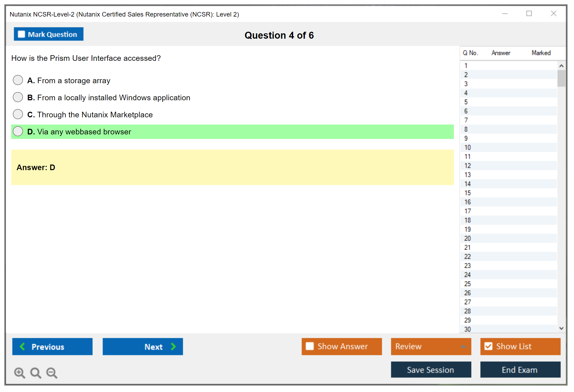Click the zoom in magnifier icon

[x=19, y=372]
